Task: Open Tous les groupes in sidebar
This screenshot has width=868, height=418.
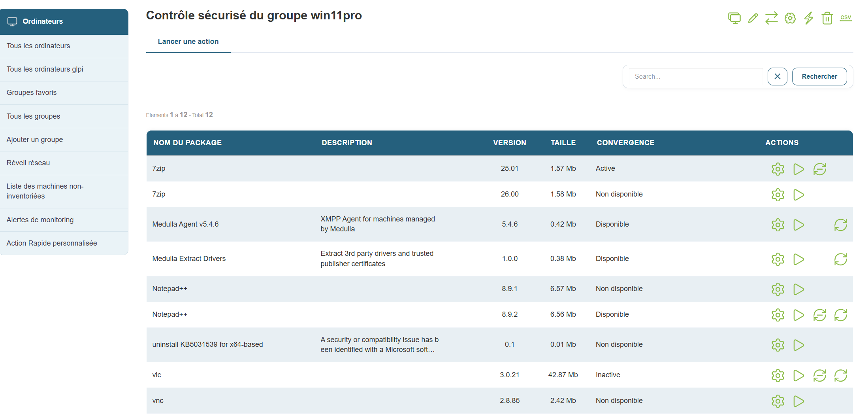Action: point(34,116)
